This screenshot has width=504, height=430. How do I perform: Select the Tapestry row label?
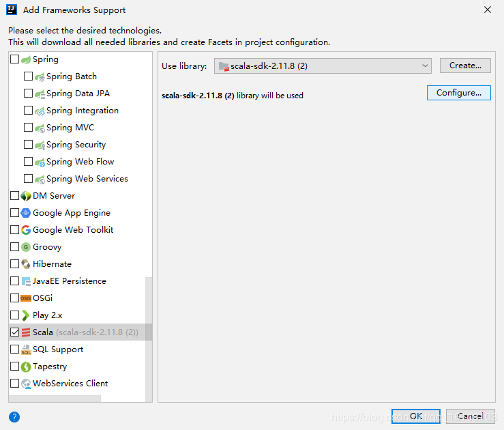coord(50,367)
